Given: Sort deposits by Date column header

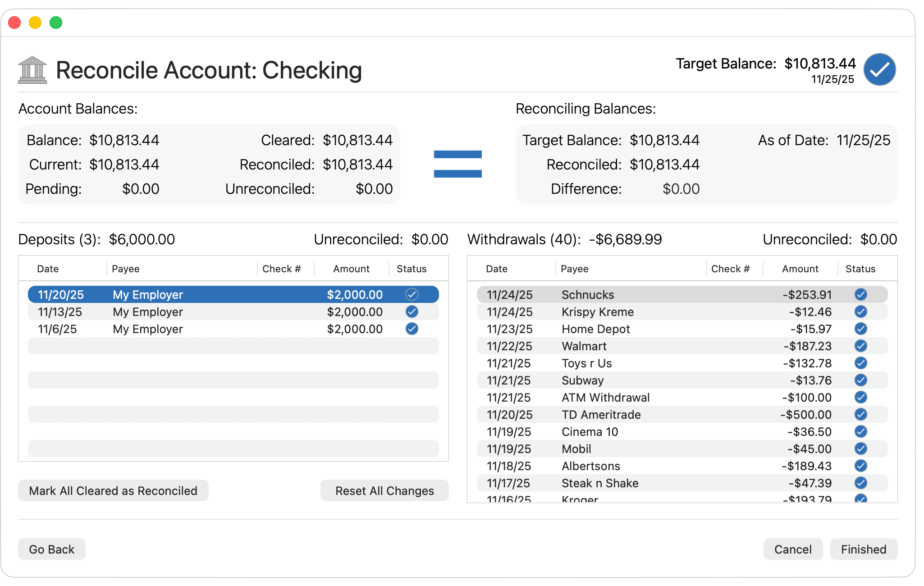Looking at the screenshot, I should (x=48, y=269).
